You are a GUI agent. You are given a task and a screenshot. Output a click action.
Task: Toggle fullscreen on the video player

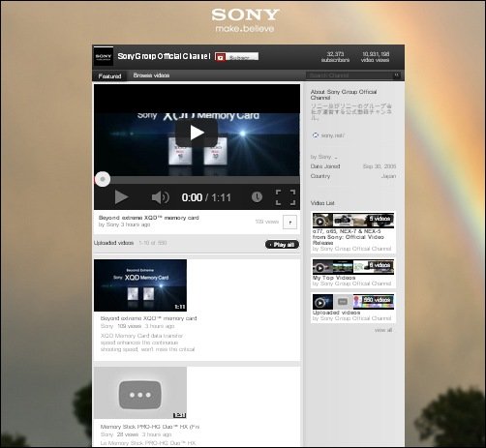click(286, 197)
